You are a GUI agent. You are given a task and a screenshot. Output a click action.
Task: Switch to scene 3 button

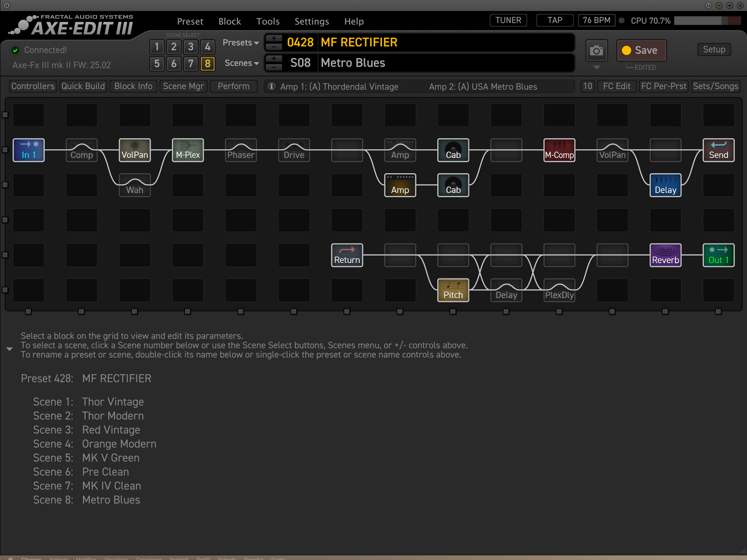191,47
